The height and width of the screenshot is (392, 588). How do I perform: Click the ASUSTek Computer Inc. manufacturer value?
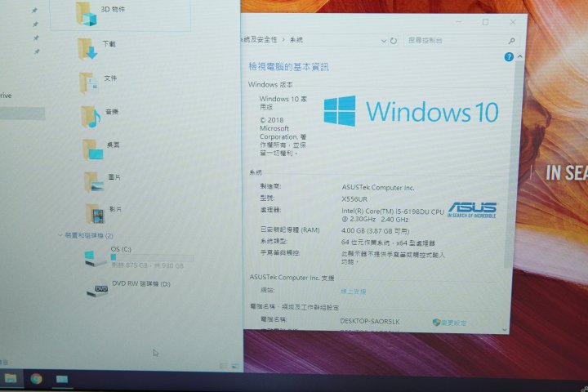378,188
